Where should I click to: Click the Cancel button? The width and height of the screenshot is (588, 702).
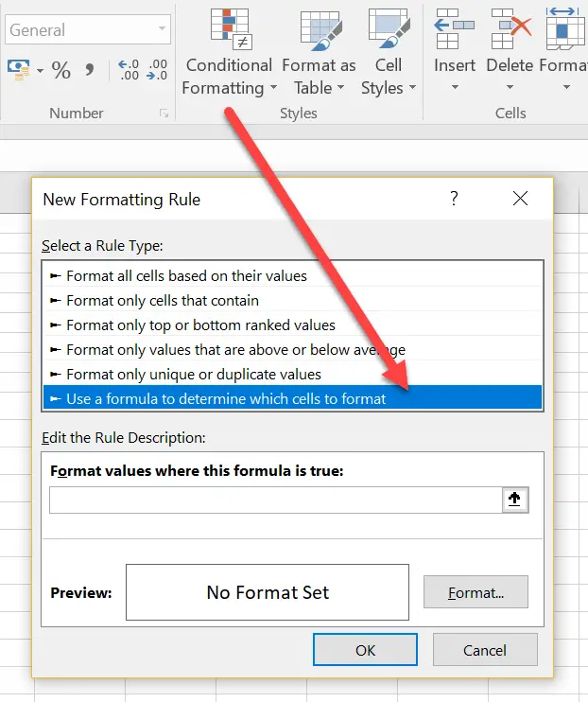485,650
